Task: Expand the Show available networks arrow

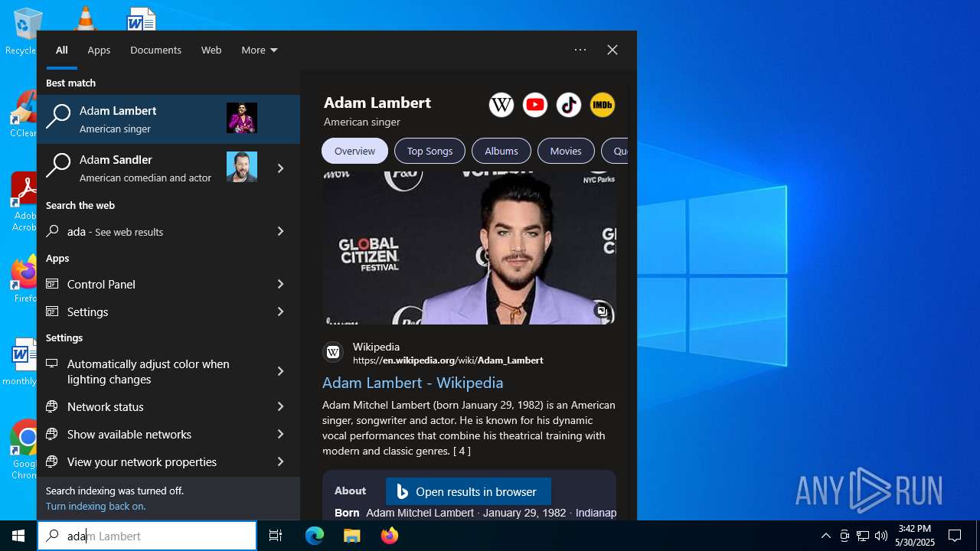Action: click(x=280, y=434)
